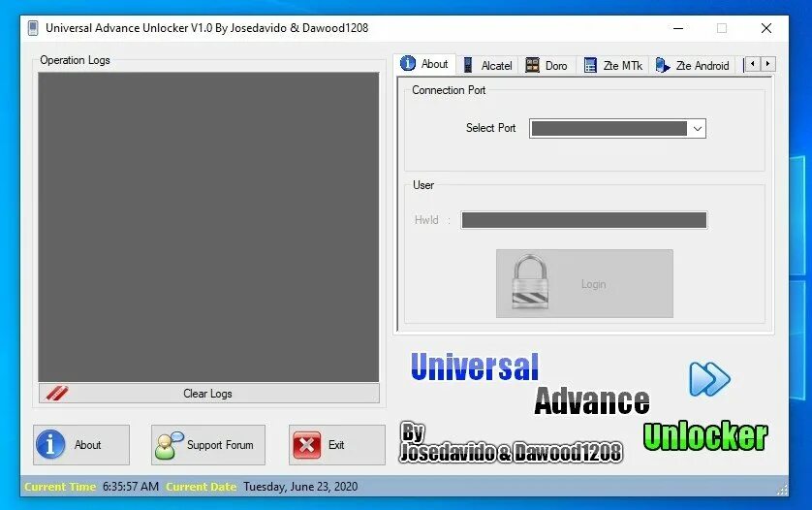The height and width of the screenshot is (510, 812).
Task: Click the 'Current Date' status label
Action: click(201, 487)
